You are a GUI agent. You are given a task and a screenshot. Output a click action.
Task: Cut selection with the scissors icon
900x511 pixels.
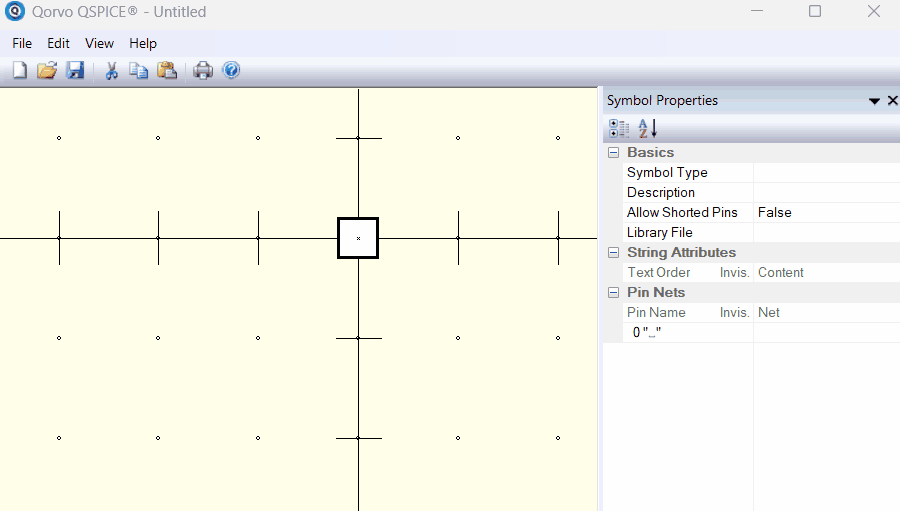[x=112, y=70]
